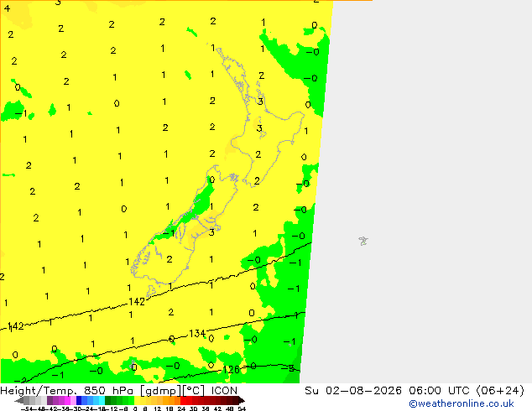Click the dark right arrow tip of the legend
The width and height of the screenshot is (532, 411).
(242, 400)
